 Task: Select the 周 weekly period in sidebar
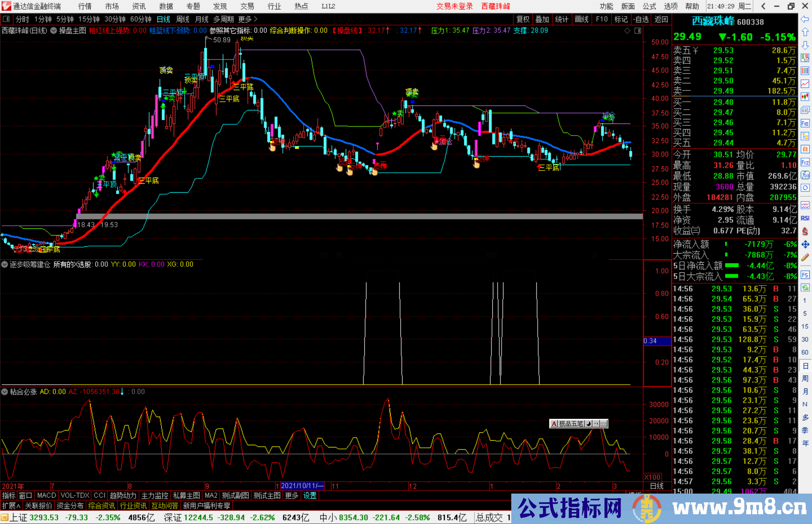click(805, 378)
